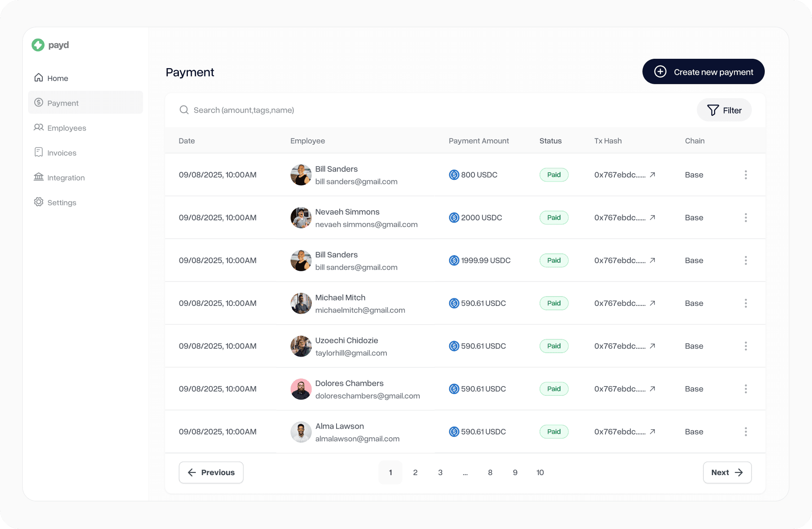Click the Chain column header
812x529 pixels.
(x=695, y=141)
